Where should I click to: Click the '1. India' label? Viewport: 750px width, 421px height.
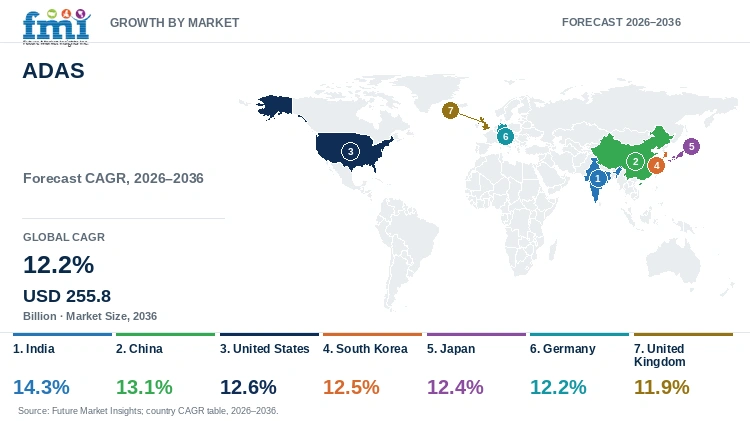(33, 349)
